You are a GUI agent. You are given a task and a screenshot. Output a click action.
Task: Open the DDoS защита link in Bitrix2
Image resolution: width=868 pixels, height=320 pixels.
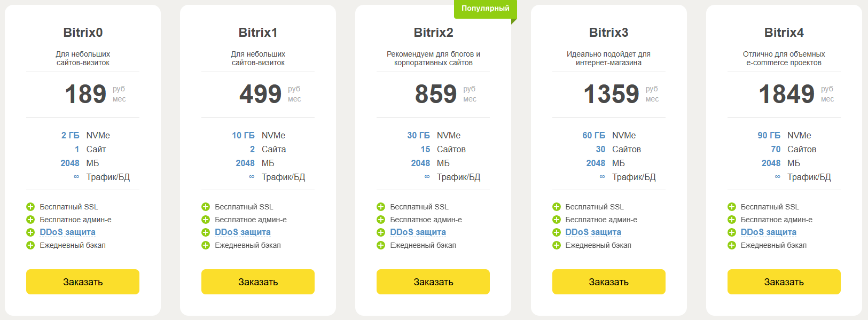(418, 232)
